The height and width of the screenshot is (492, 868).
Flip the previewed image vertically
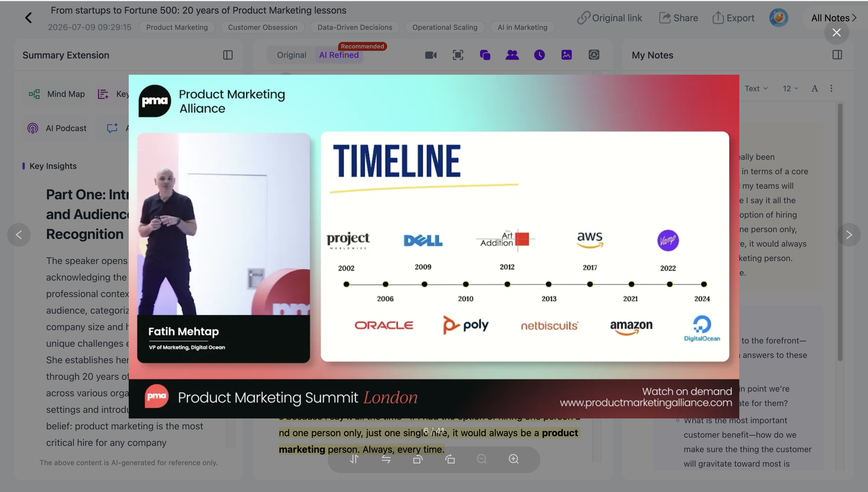coord(354,459)
